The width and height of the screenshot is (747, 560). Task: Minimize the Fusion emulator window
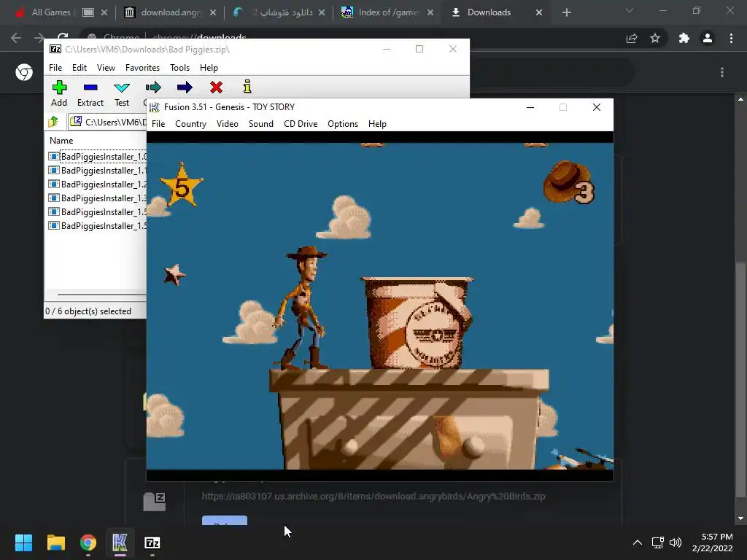[x=530, y=107]
